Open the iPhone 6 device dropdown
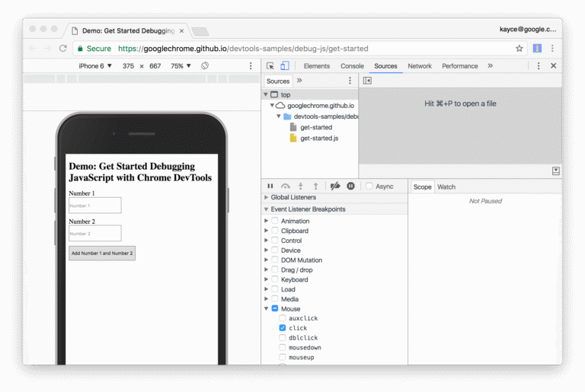585x392 pixels. [x=96, y=66]
